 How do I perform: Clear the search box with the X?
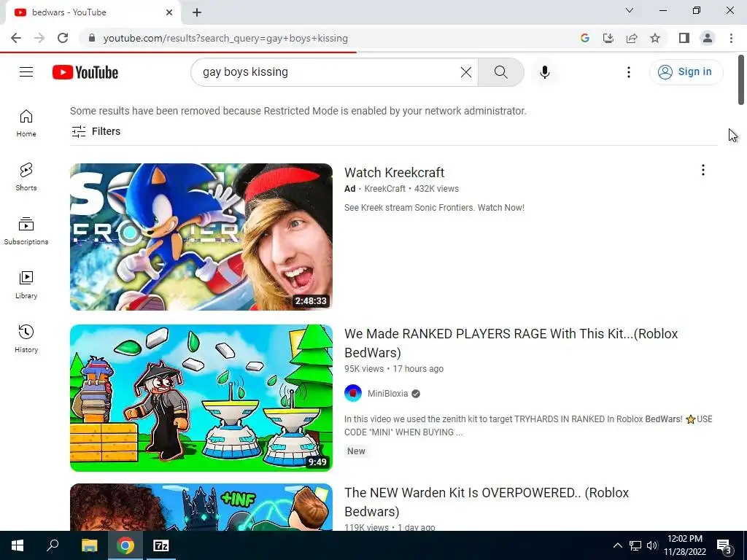coord(466,72)
